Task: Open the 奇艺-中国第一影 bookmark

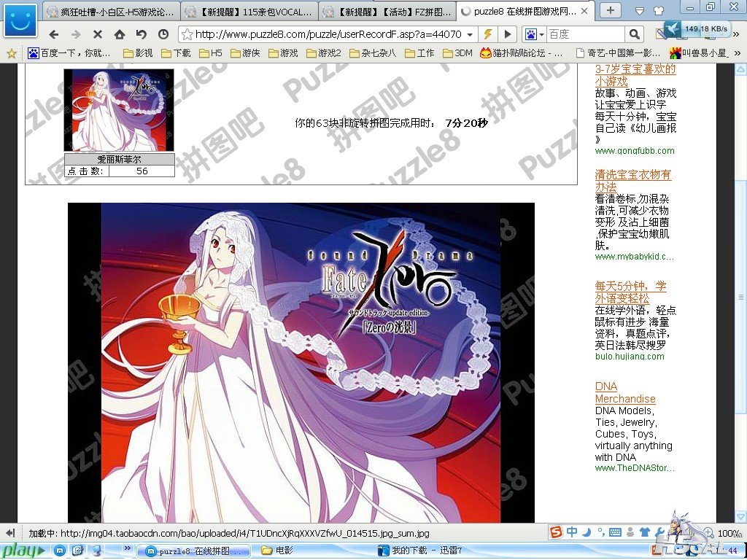Action: click(x=618, y=53)
